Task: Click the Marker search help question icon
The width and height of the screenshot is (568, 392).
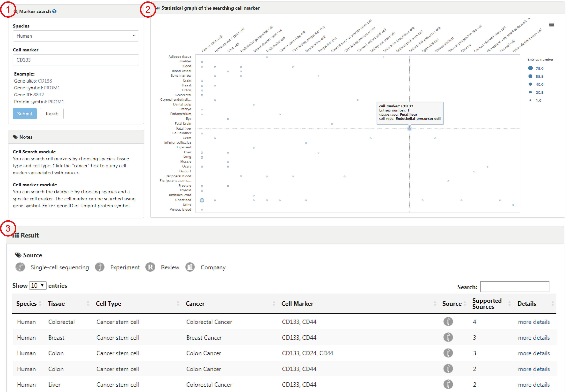Action: pyautogui.click(x=54, y=11)
